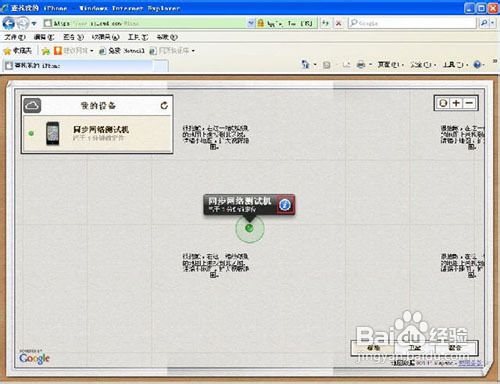Open the 工具(T) menu
This screenshot has width=500, height=384.
pyautogui.click(x=138, y=37)
